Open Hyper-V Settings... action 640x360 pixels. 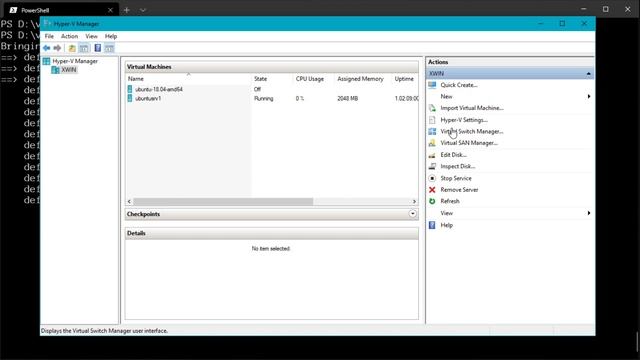point(464,120)
